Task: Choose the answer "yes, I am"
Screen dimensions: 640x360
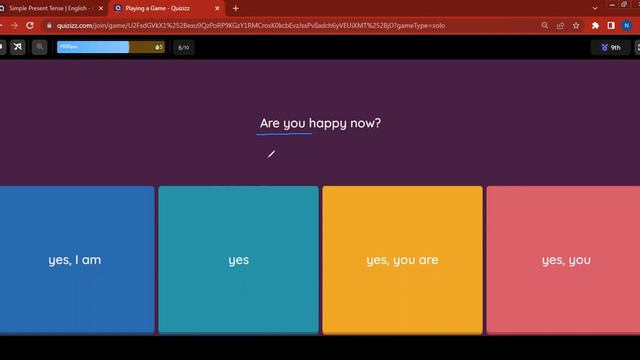Action: pyautogui.click(x=77, y=260)
